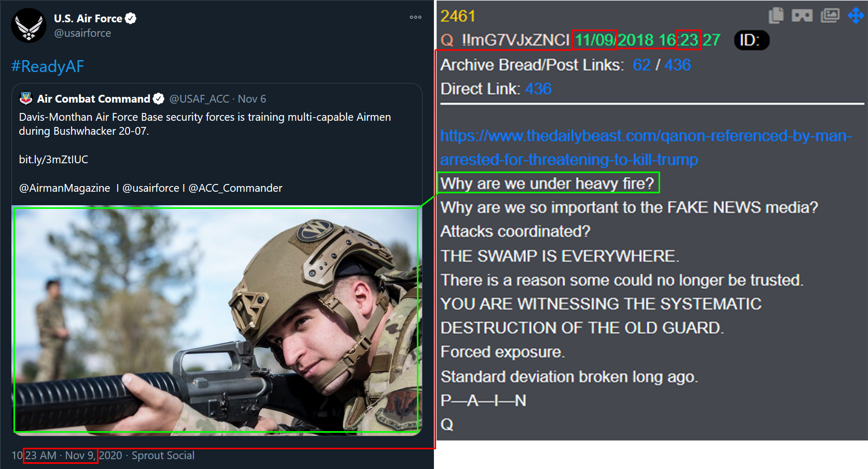Open the #ReadyAF hashtag
Image resolution: width=868 pixels, height=469 pixels.
[48, 66]
